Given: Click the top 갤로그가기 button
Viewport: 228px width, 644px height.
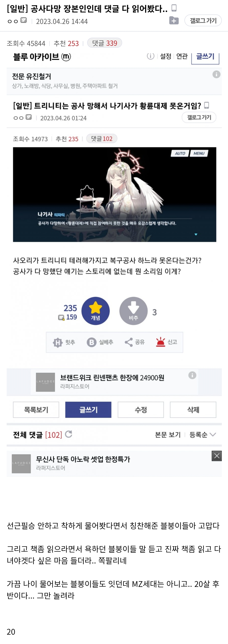Looking at the screenshot, I should click(203, 20).
